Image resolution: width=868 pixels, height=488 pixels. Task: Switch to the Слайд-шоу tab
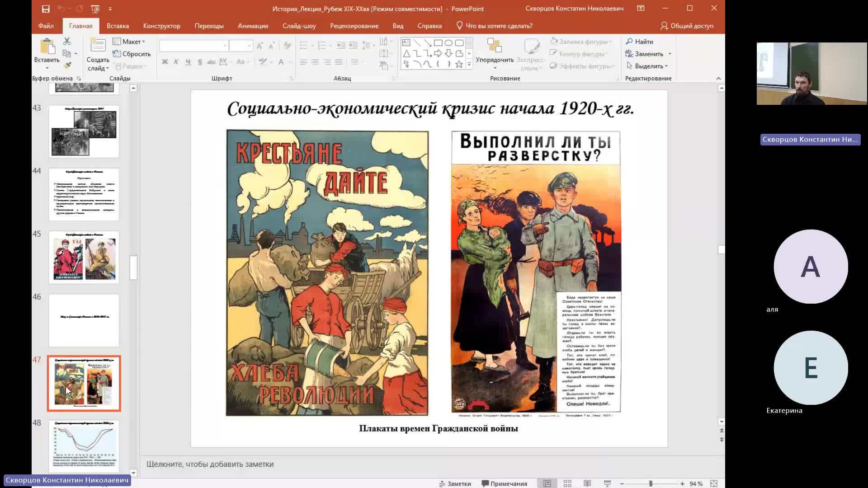tap(299, 26)
